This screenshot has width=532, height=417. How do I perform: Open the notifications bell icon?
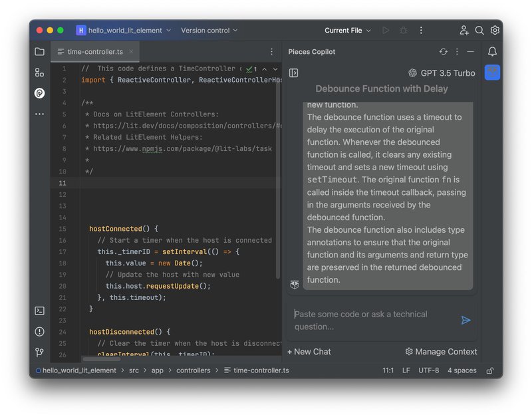pos(491,51)
